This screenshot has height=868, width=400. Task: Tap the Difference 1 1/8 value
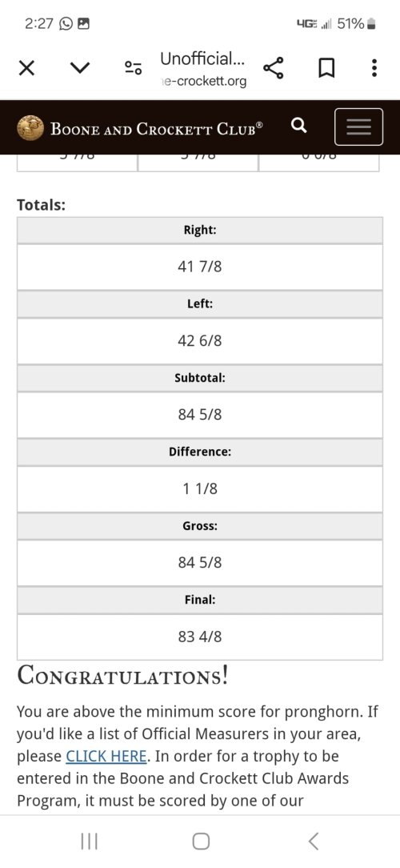click(200, 488)
